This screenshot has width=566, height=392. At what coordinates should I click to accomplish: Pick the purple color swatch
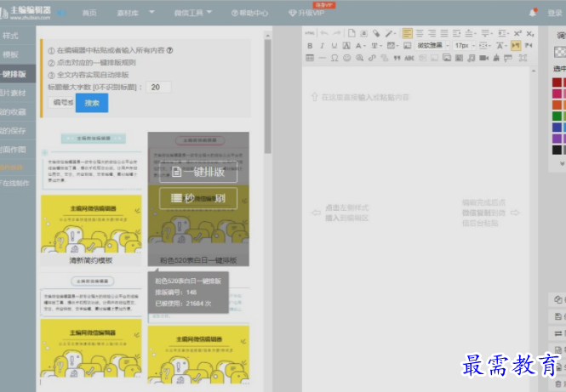pos(557,138)
